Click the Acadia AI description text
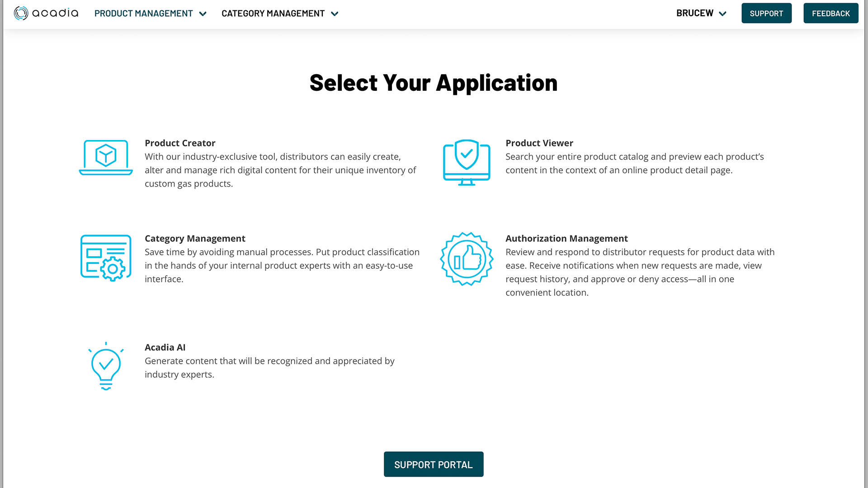Image resolution: width=868 pixels, height=488 pixels. click(269, 368)
